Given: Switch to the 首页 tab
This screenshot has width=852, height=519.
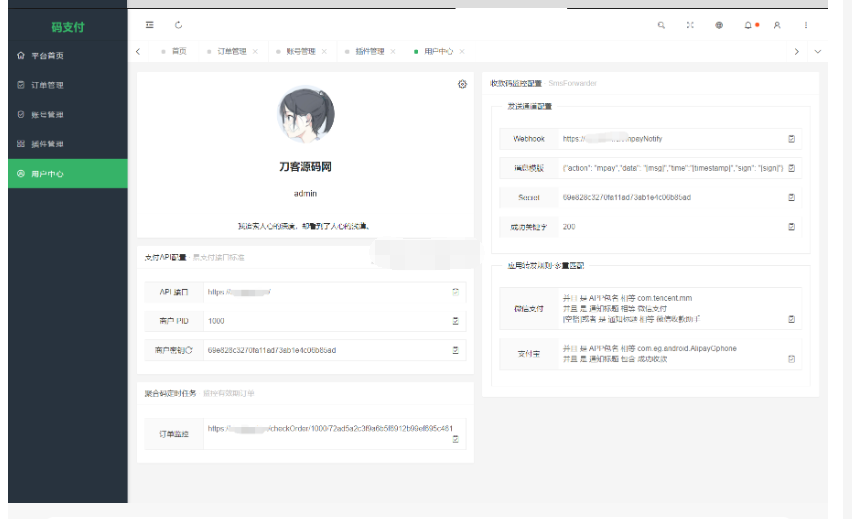Looking at the screenshot, I should pyautogui.click(x=173, y=52).
